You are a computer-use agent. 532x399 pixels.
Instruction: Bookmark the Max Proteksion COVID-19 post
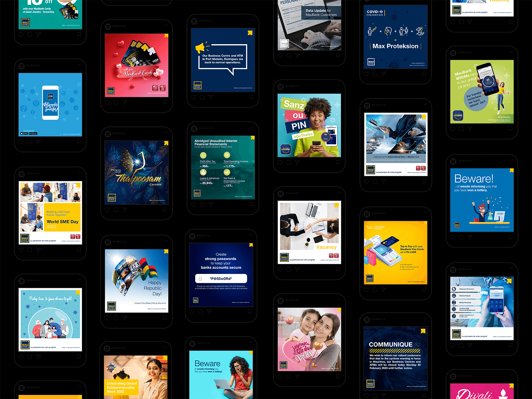(424, 74)
